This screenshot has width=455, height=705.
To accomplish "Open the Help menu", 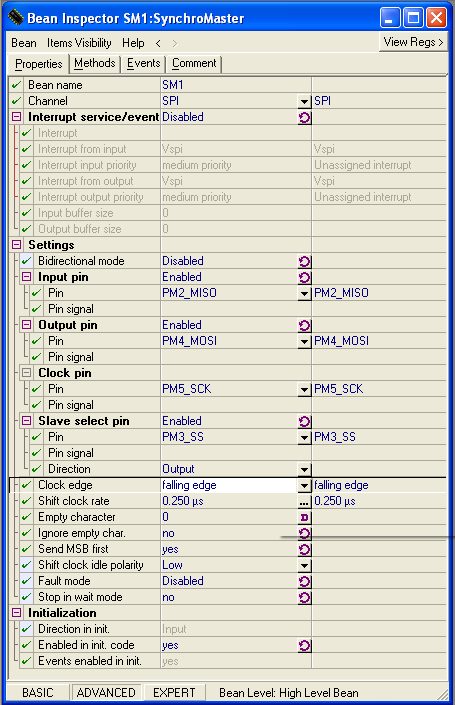I will tap(133, 43).
